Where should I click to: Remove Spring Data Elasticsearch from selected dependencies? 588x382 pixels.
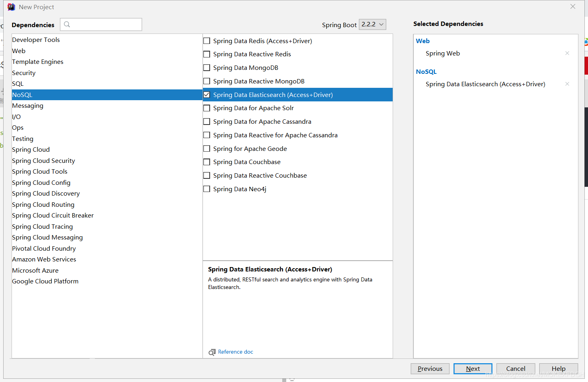click(x=567, y=84)
